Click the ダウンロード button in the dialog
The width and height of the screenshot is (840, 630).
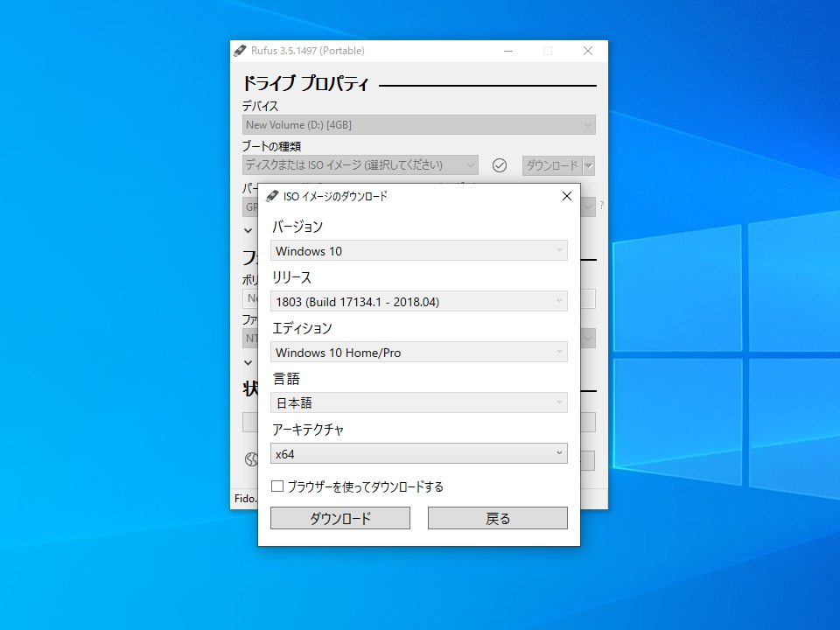pyautogui.click(x=339, y=518)
